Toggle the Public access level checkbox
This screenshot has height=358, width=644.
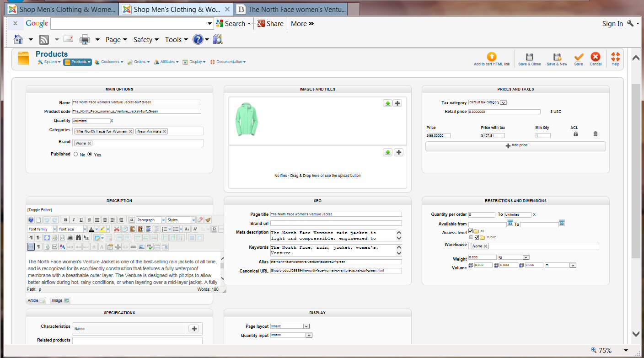click(x=477, y=237)
